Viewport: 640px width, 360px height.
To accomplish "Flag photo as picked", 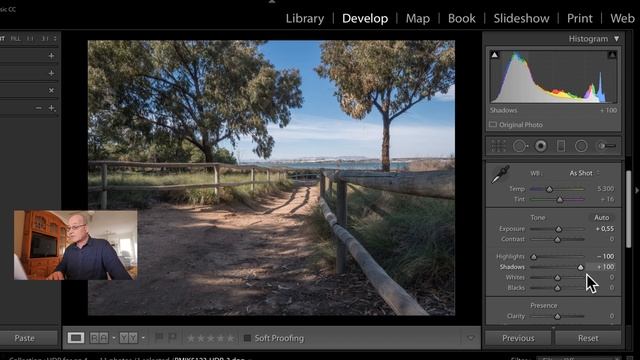I will click(x=159, y=338).
